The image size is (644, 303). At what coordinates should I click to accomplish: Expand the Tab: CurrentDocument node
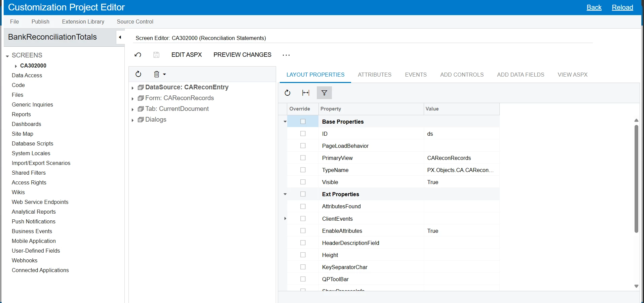click(x=132, y=110)
